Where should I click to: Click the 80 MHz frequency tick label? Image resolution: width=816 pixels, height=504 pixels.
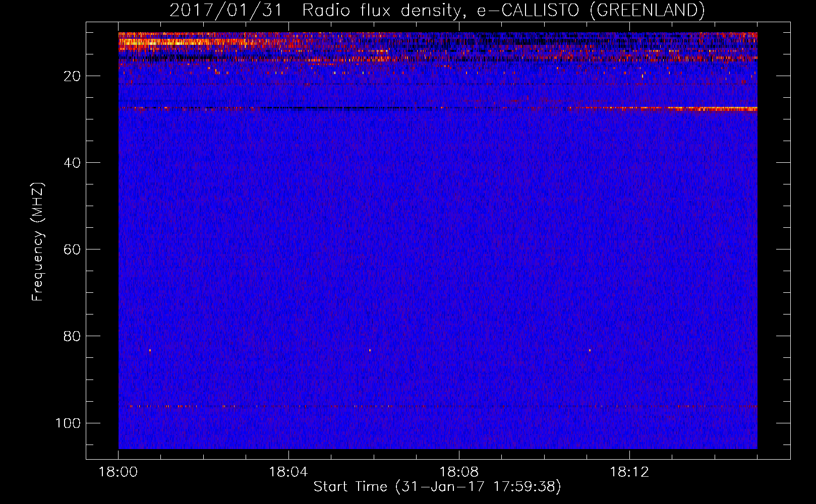72,336
